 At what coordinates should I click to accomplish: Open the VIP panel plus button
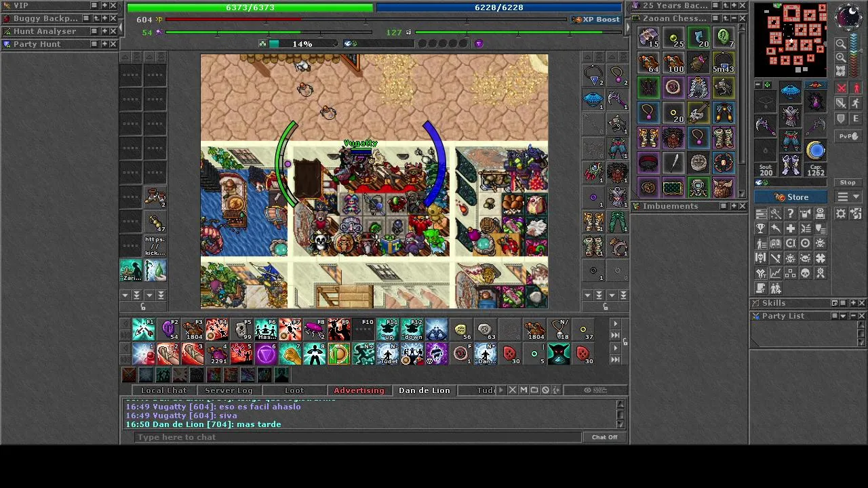104,5
